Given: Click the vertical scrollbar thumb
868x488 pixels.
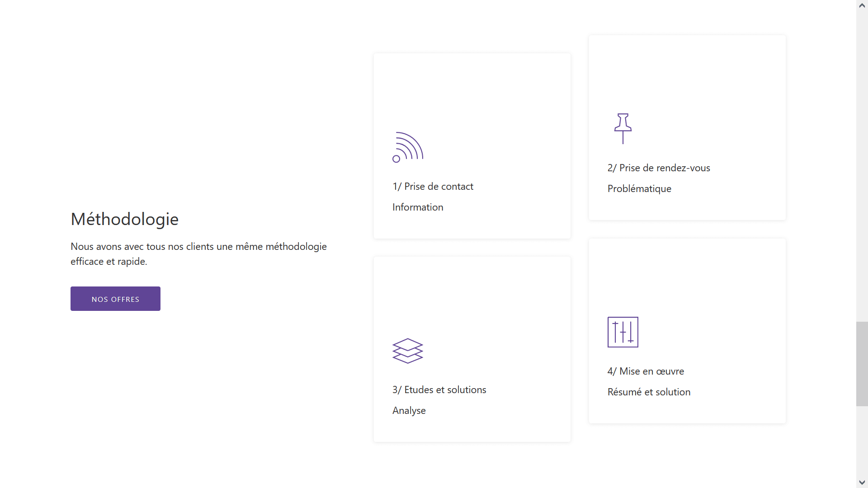Looking at the screenshot, I should pyautogui.click(x=862, y=364).
